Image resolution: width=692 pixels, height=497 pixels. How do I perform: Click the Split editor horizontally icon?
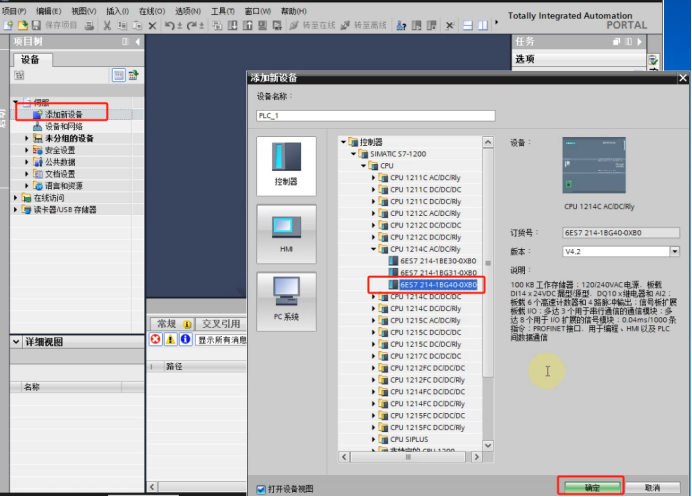coord(468,26)
